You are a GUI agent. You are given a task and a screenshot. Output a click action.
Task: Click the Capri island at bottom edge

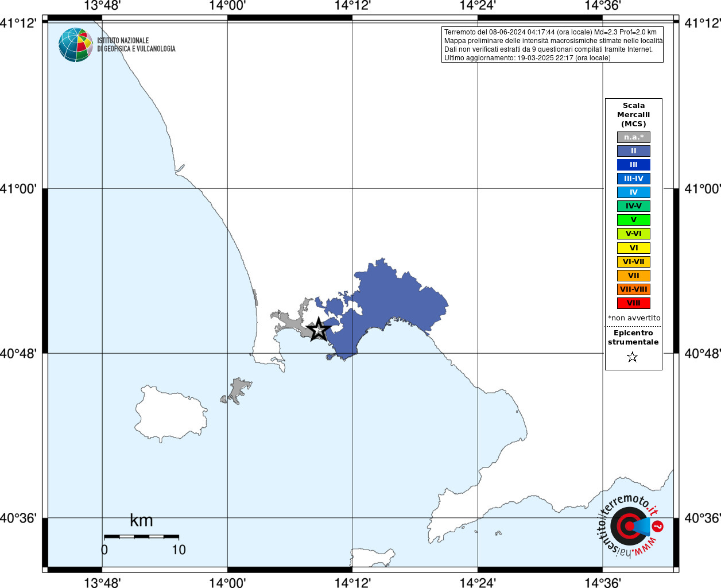point(372,558)
